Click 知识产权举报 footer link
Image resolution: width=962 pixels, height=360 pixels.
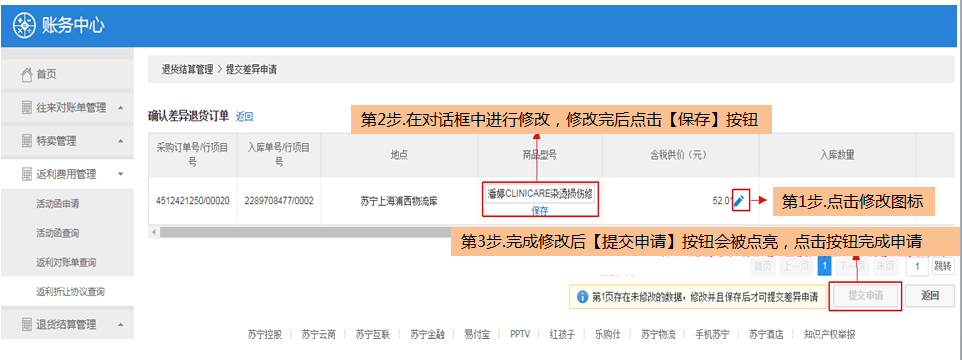click(829, 335)
